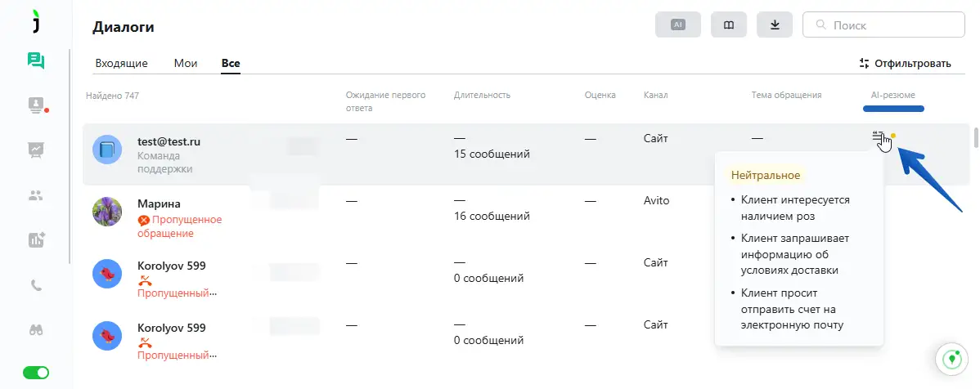The height and width of the screenshot is (389, 980).
Task: Click the binoculars monitoring sidebar icon
Action: click(35, 329)
